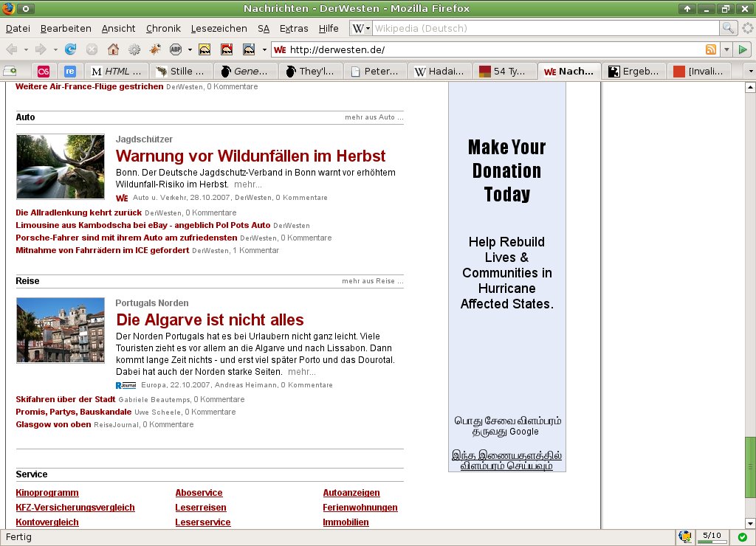Open 'Warnung vor Wildunfällen im Herbst' headline

(x=251, y=156)
